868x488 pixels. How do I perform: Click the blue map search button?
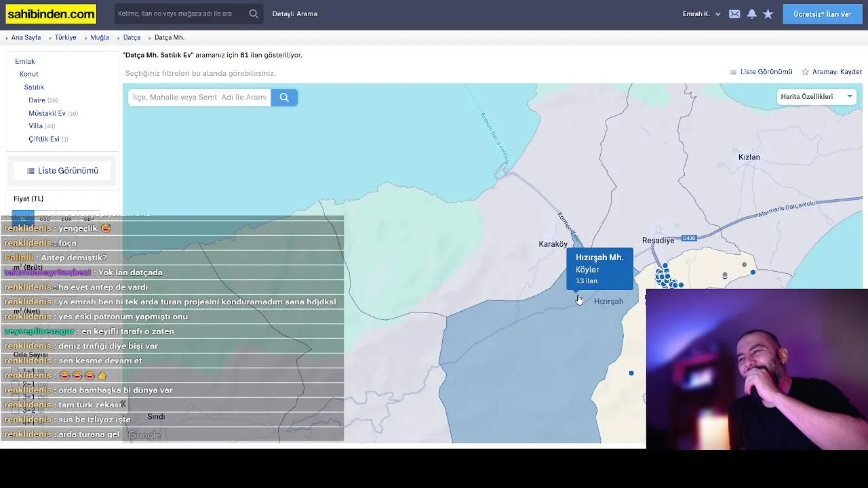pos(284,98)
